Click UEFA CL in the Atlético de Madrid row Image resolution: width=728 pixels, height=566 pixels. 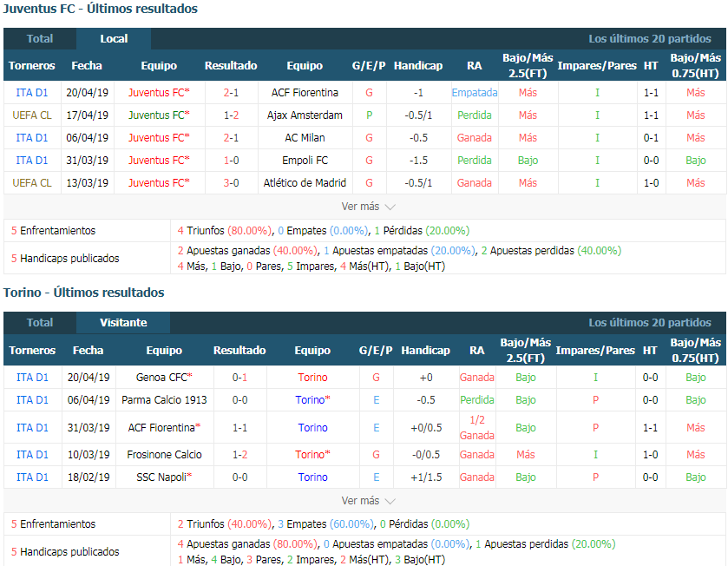(32, 183)
